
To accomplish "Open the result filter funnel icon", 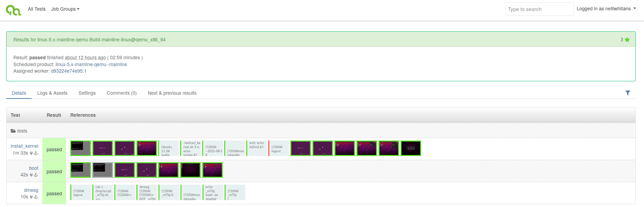I will point(628,93).
